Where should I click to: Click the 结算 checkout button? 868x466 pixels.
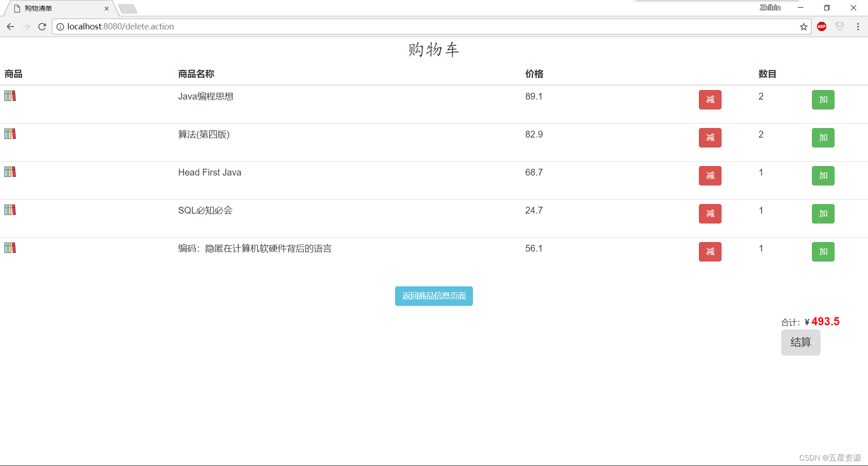[x=801, y=342]
